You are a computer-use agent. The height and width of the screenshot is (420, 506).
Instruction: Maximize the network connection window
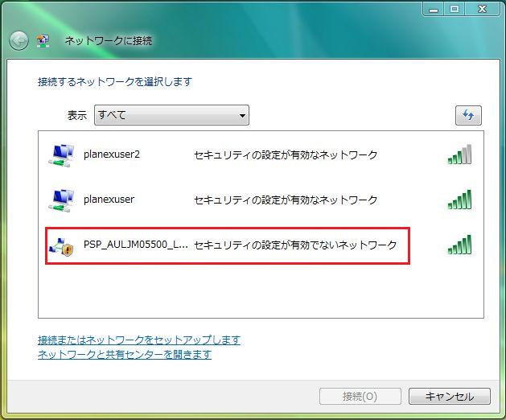pos(454,8)
